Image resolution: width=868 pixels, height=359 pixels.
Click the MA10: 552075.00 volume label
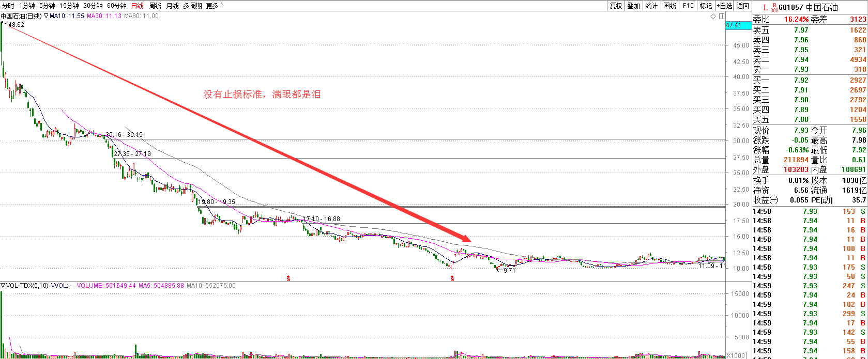[211, 285]
